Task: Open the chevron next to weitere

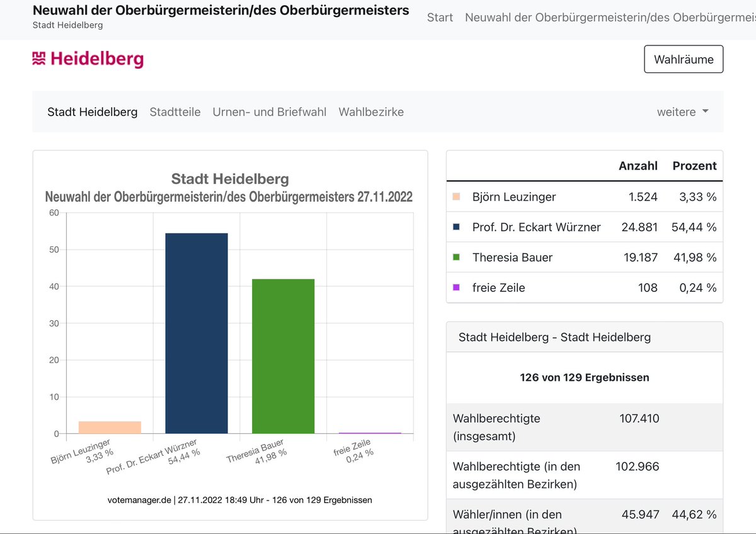Action: pos(704,112)
